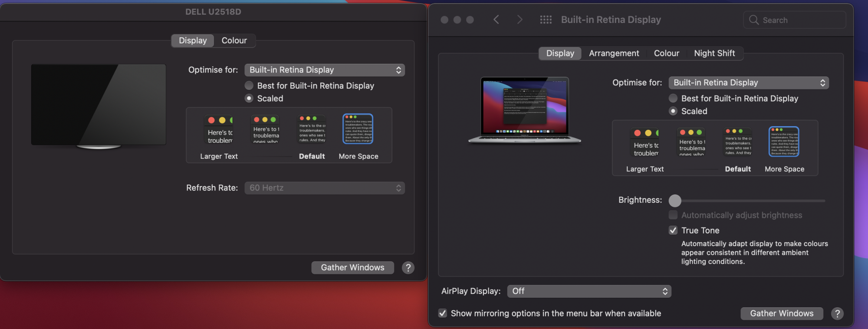This screenshot has height=329, width=868.
Task: Click the AirPlay Display label
Action: coord(471,291)
